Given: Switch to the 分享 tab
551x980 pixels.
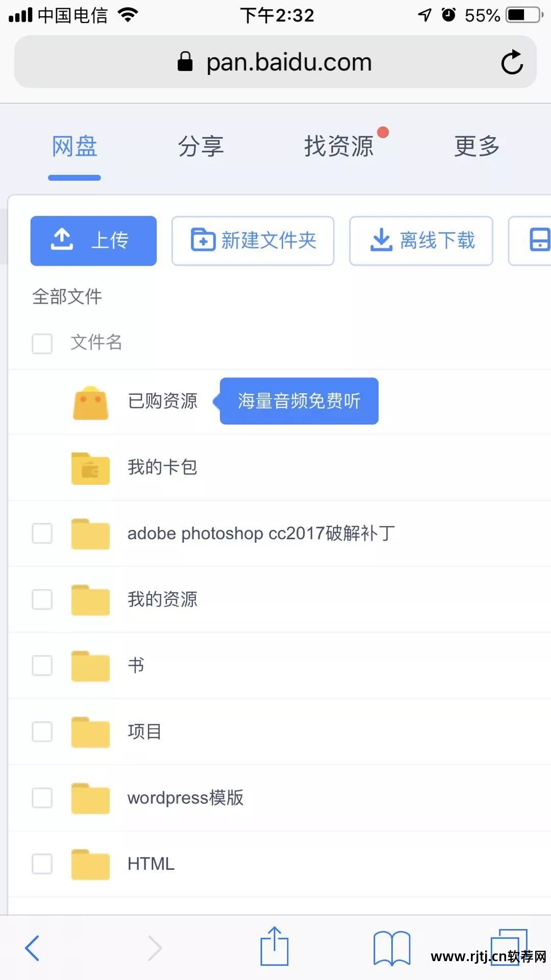Looking at the screenshot, I should coord(201,146).
